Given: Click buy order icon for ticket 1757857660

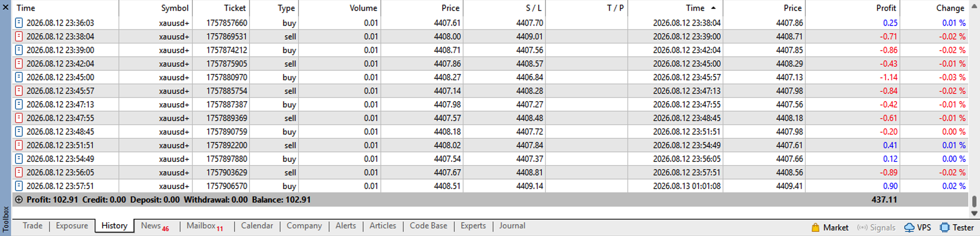Looking at the screenshot, I should click(x=19, y=23).
